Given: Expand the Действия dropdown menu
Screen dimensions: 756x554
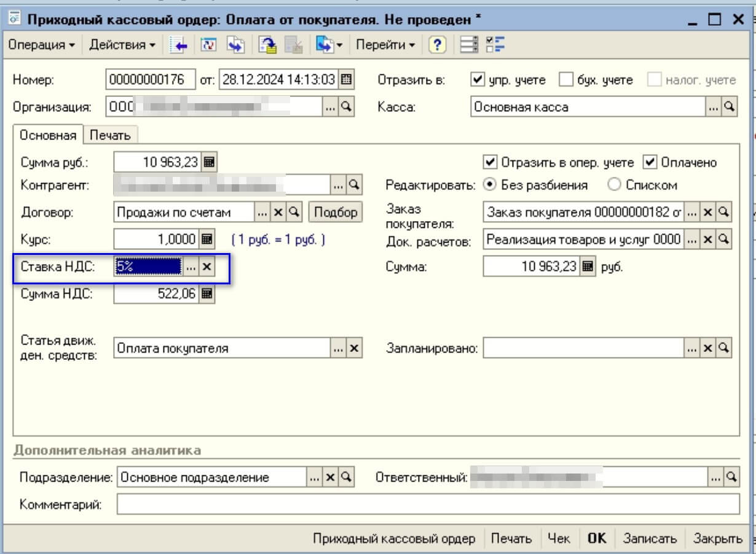Looking at the screenshot, I should (x=121, y=45).
